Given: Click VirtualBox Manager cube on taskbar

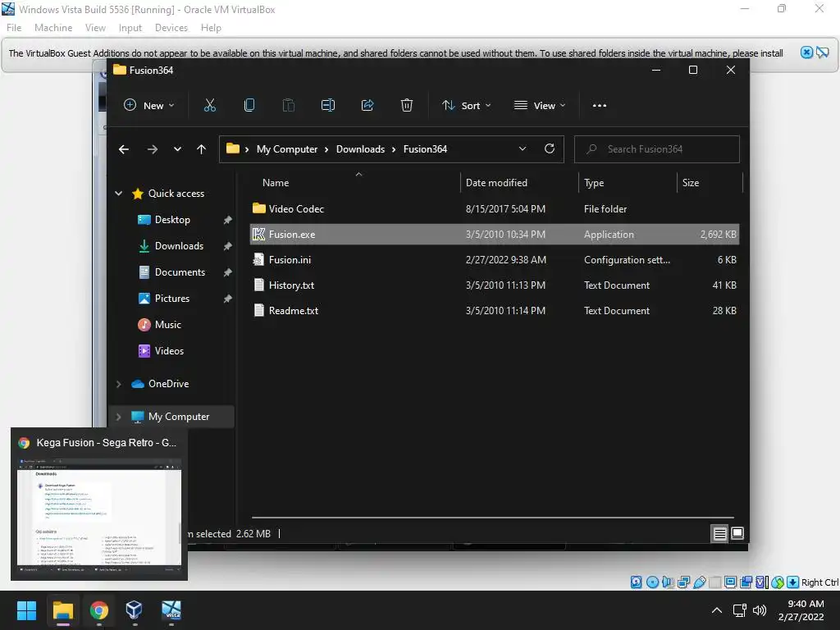Looking at the screenshot, I should click(134, 610).
